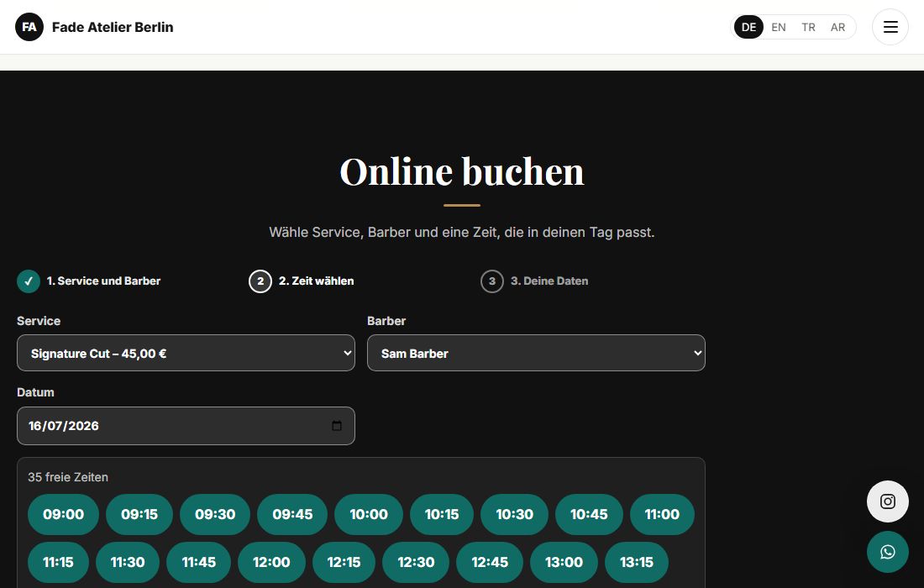Open the Service dropdown
Screen dimensions: 924x588
coord(186,353)
